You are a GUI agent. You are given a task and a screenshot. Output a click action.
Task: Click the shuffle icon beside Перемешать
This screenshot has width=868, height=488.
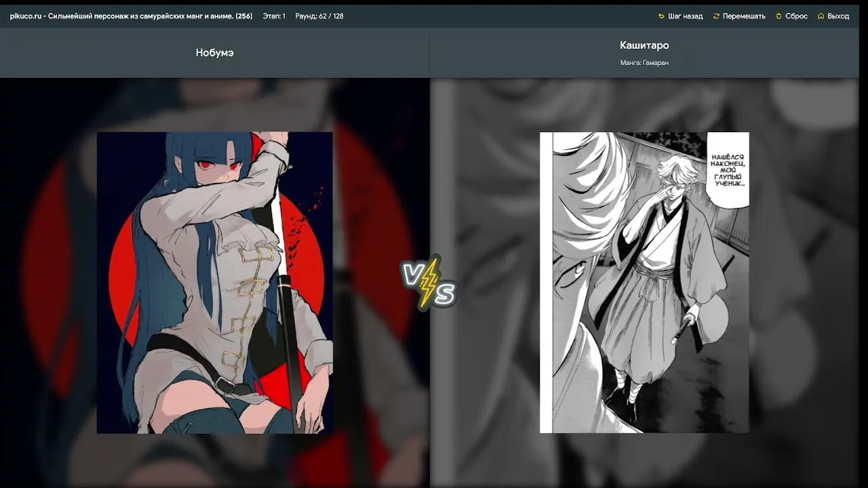coord(716,16)
